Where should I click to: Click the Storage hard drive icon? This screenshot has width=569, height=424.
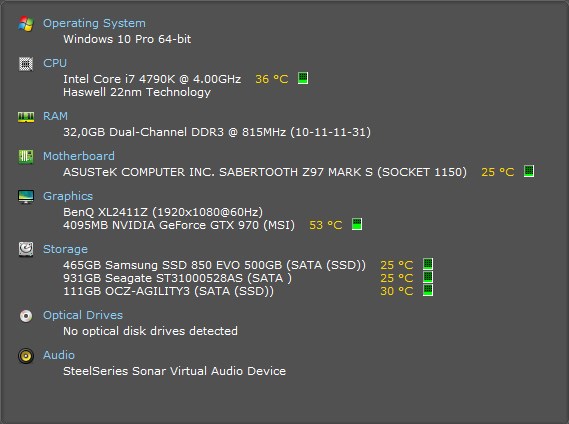[x=26, y=249]
